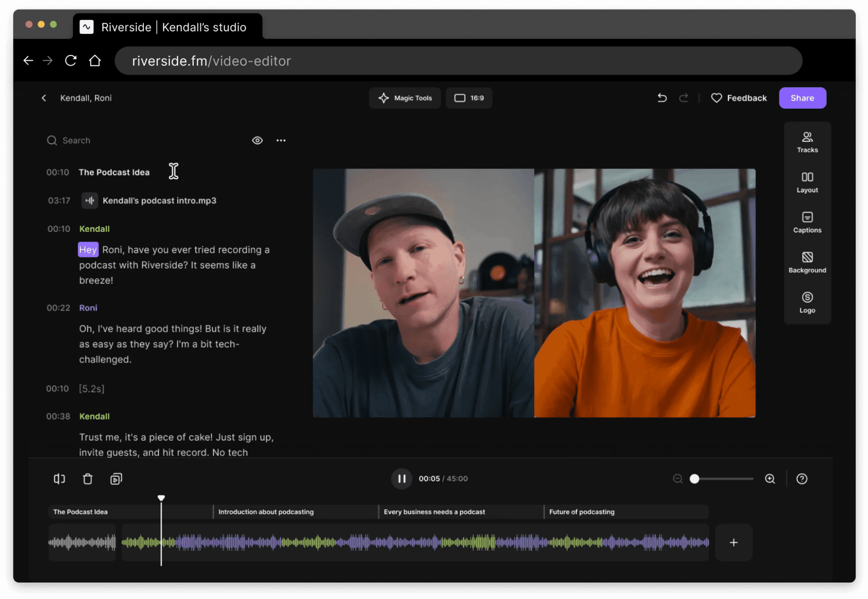Select 'Future of podcasting' timeline chapter

click(626, 511)
